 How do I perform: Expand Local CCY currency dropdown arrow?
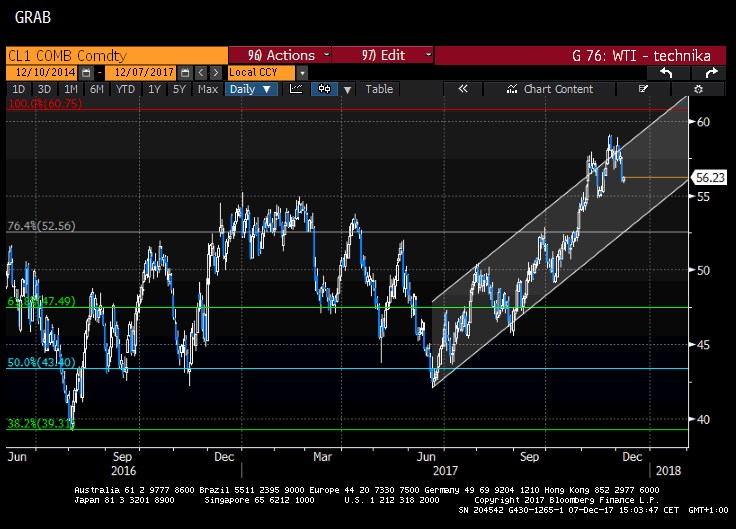tap(302, 73)
